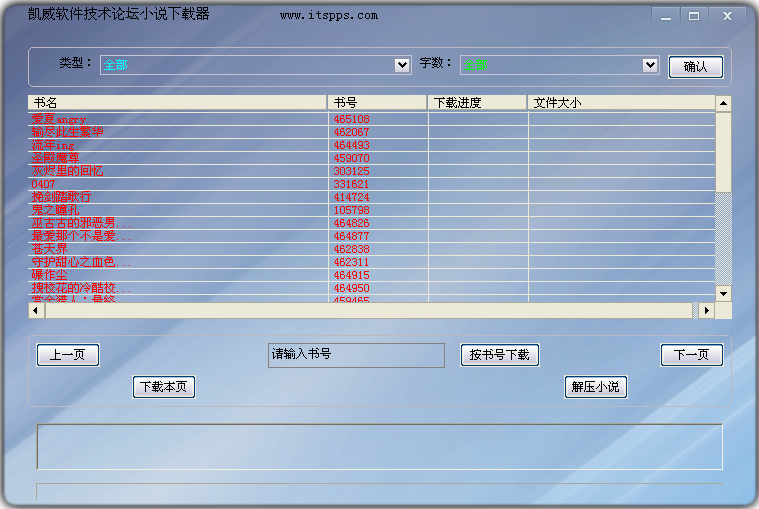Image resolution: width=759 pixels, height=509 pixels.
Task: Minimize the novel downloader window
Action: coord(666,16)
